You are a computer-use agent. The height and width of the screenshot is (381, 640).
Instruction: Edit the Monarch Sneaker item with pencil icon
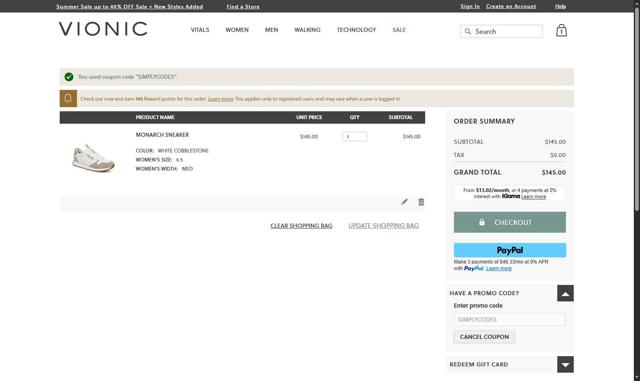[404, 202]
